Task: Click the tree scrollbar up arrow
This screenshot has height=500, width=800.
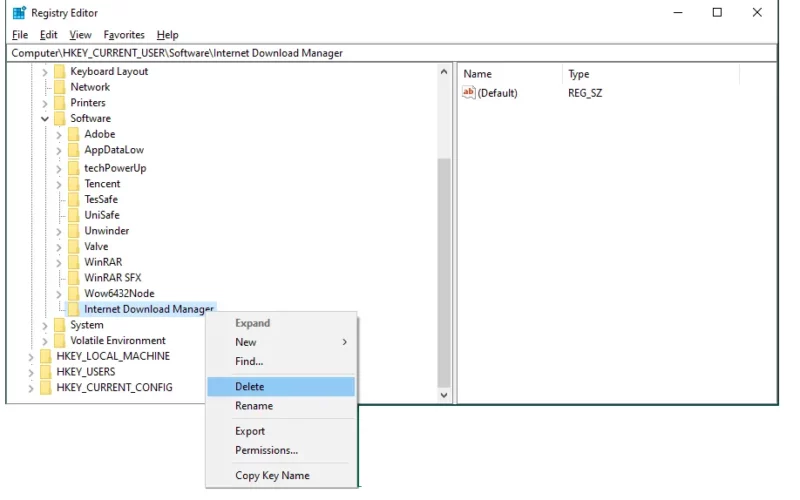Action: tap(444, 72)
